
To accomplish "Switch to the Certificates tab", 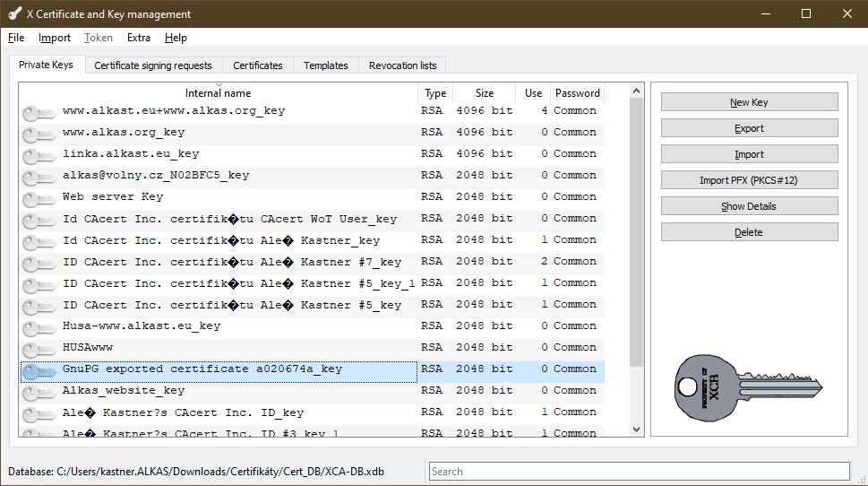I will tap(257, 65).
